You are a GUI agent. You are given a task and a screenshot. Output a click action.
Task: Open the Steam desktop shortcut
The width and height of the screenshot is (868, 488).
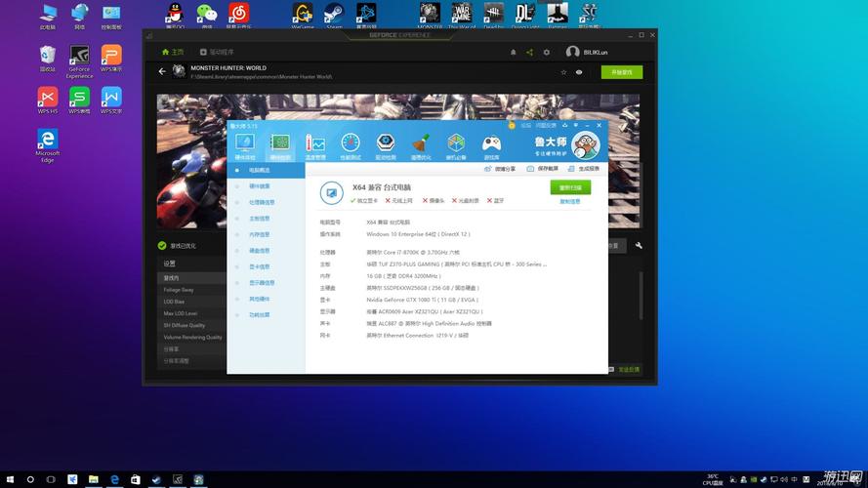(x=334, y=15)
